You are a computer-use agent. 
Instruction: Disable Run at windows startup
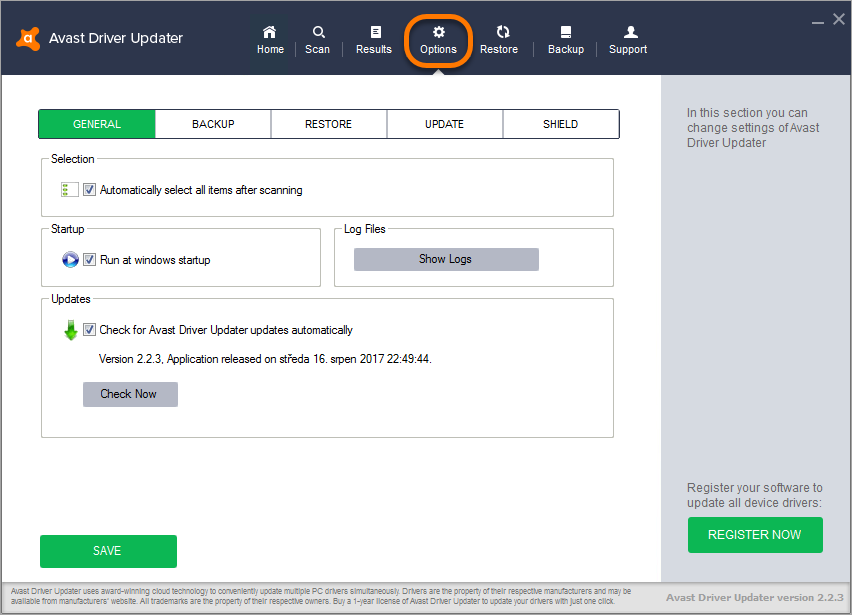(x=88, y=258)
